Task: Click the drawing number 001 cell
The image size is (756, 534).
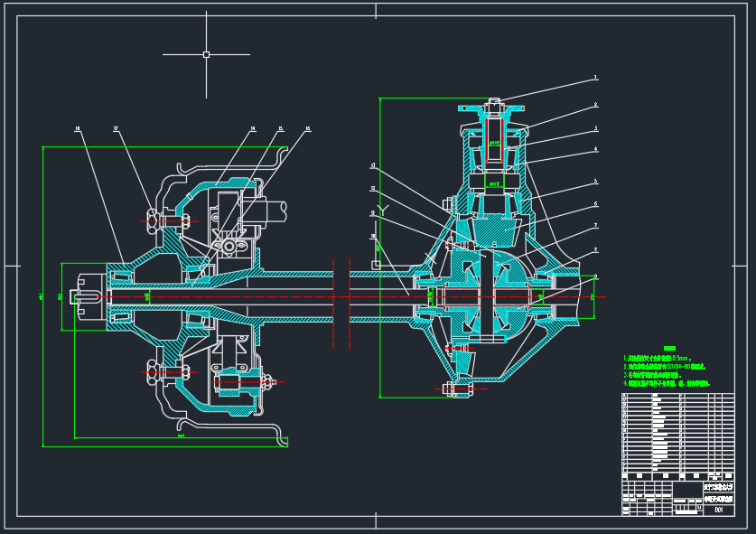Action: pos(718,510)
